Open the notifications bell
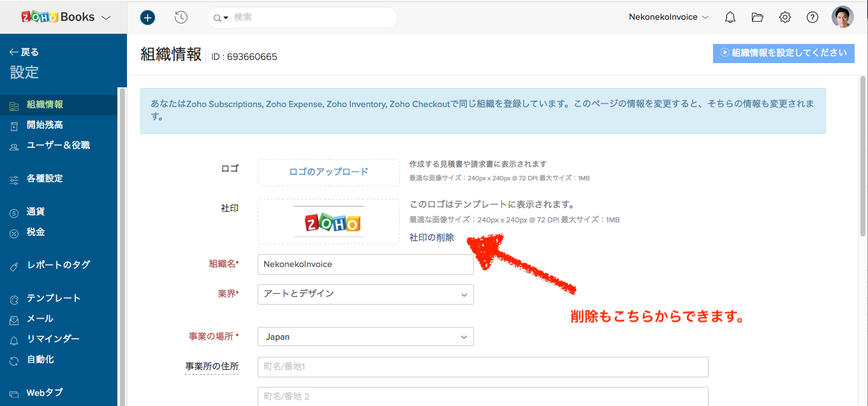 click(730, 18)
